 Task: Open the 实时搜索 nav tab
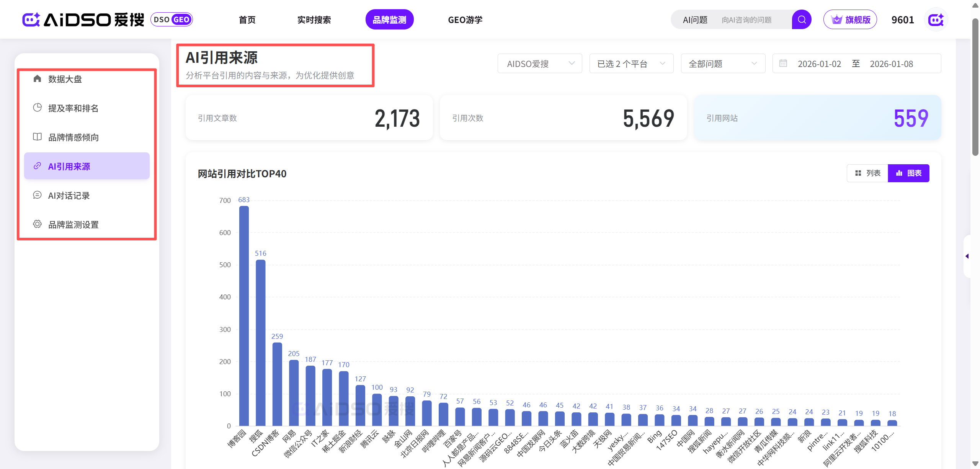314,20
